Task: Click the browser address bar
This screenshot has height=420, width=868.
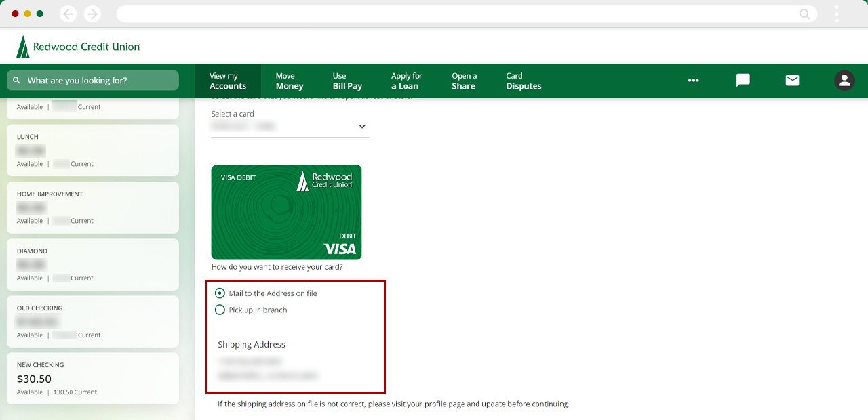Action: pos(467,14)
